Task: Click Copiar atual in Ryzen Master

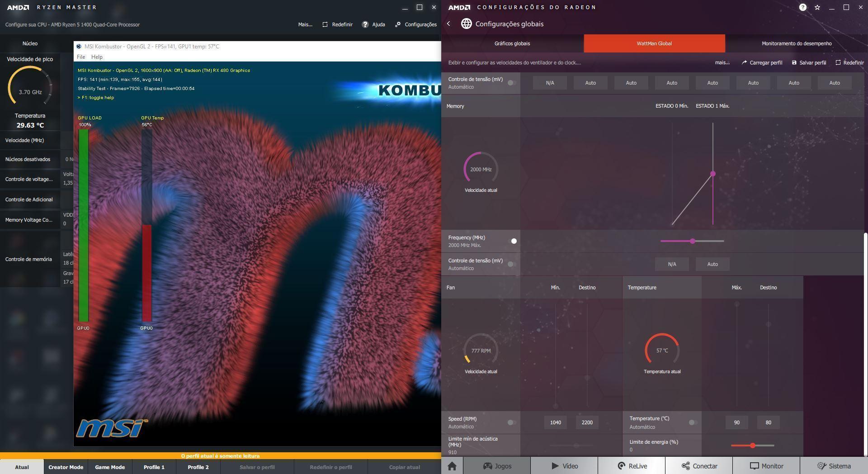Action: coord(404,467)
